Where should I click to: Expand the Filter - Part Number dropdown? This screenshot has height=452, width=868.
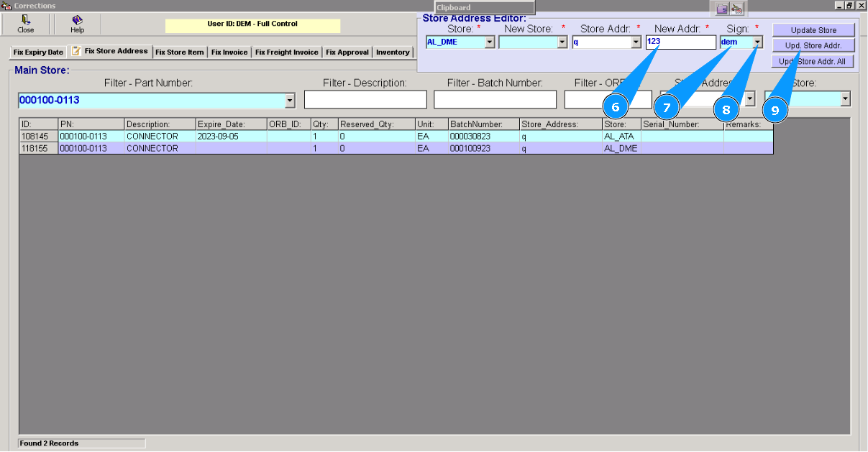290,100
